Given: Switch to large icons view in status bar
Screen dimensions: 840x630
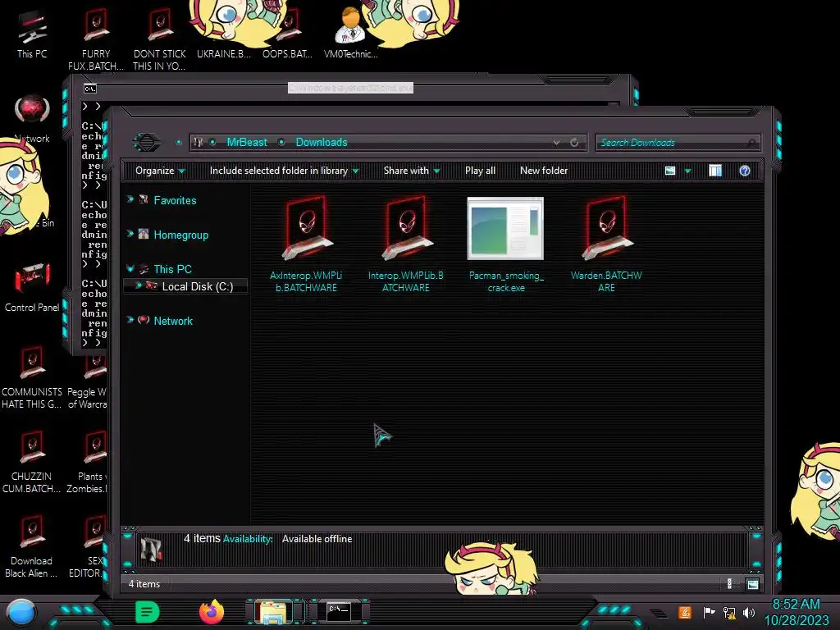Looking at the screenshot, I should click(x=753, y=584).
